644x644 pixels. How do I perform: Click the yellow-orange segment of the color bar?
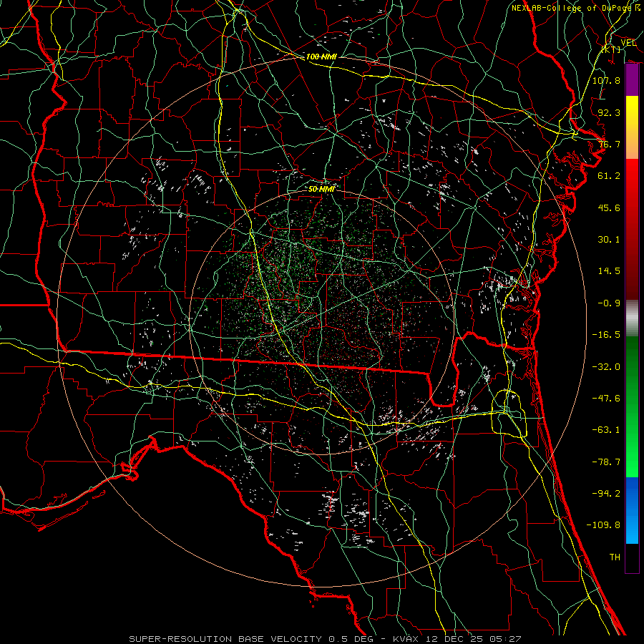pos(632,127)
